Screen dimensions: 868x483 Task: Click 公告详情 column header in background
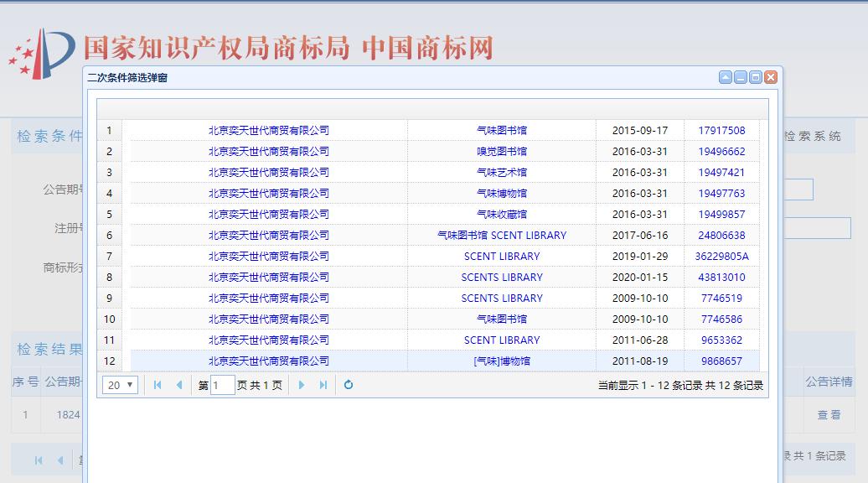point(829,382)
